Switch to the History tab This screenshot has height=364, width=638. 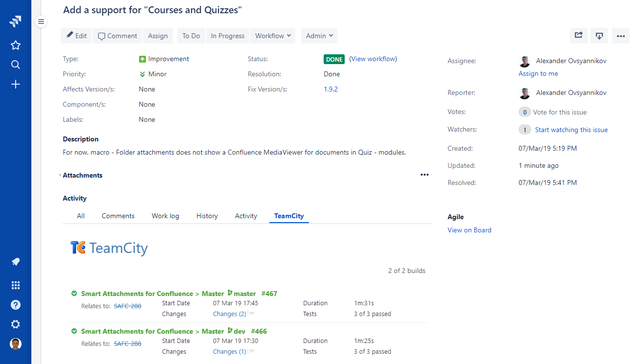pyautogui.click(x=207, y=216)
